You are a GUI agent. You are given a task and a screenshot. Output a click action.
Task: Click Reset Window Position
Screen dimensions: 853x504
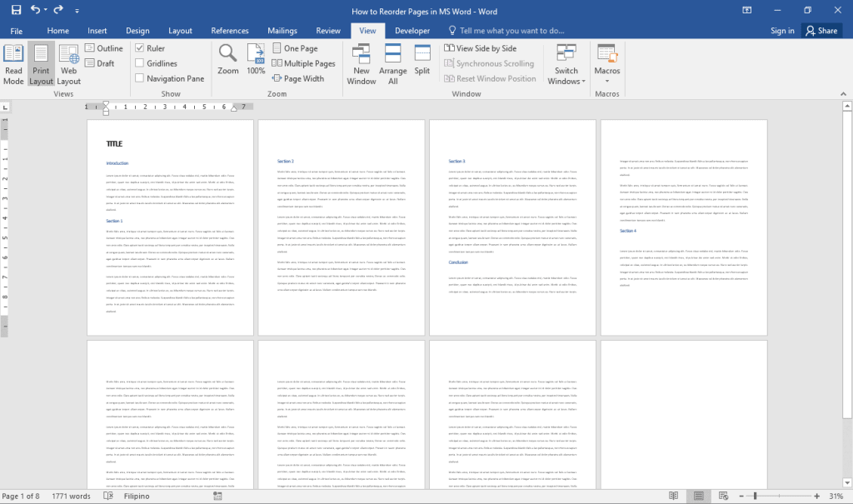[x=490, y=78]
